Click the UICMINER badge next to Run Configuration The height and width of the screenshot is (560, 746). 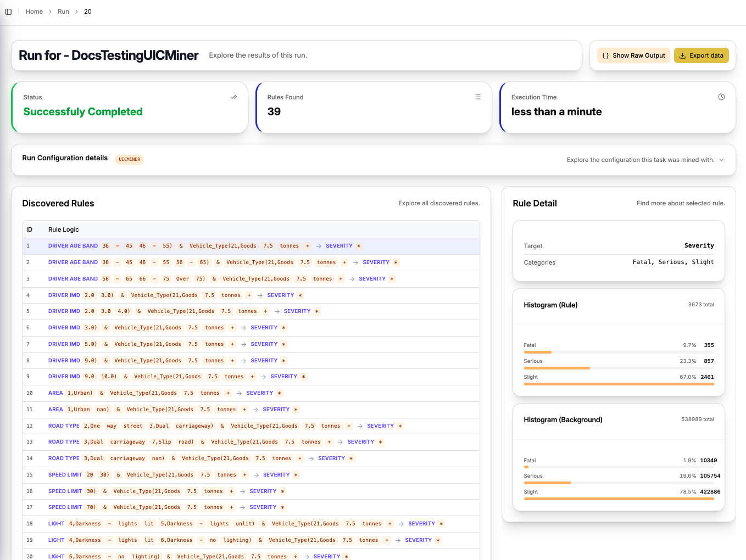click(129, 159)
